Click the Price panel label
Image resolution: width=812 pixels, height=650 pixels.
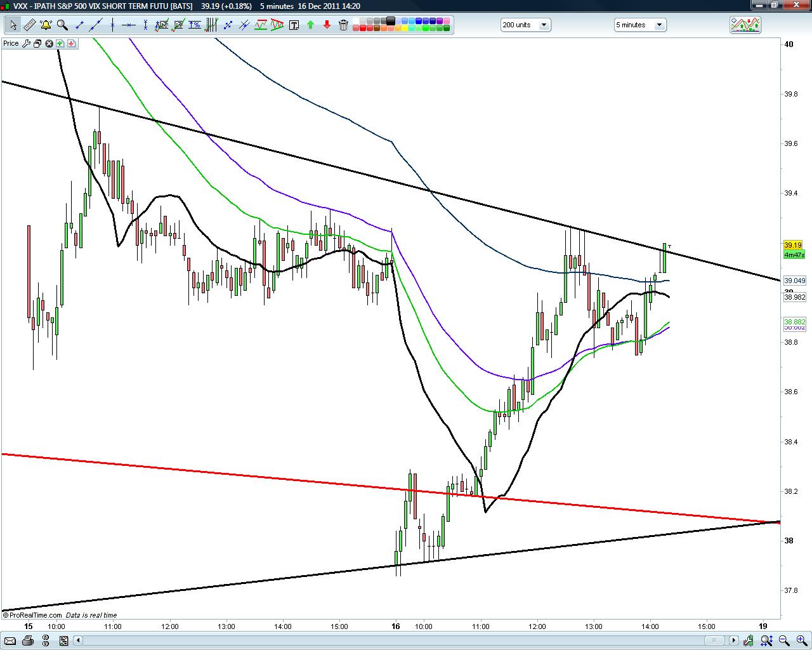point(11,43)
